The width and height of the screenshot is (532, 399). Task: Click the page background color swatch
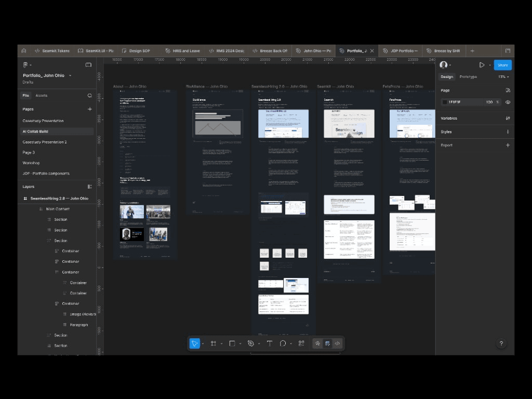point(445,102)
